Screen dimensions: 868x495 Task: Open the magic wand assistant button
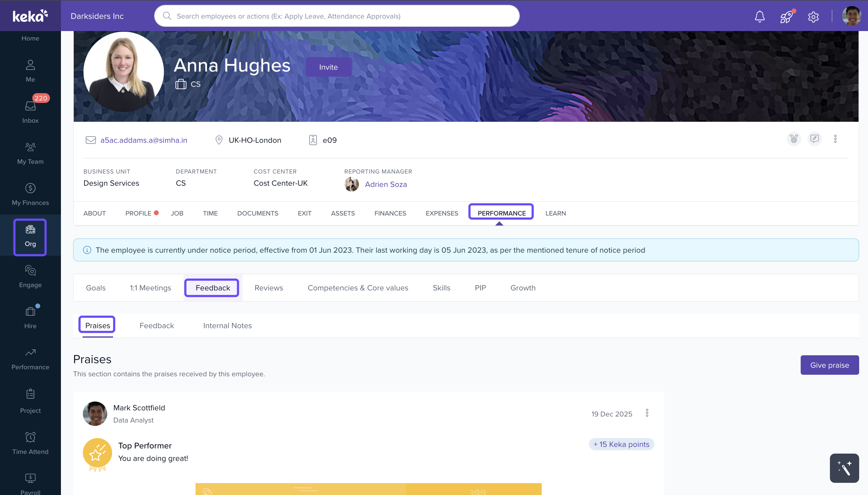pos(844,468)
